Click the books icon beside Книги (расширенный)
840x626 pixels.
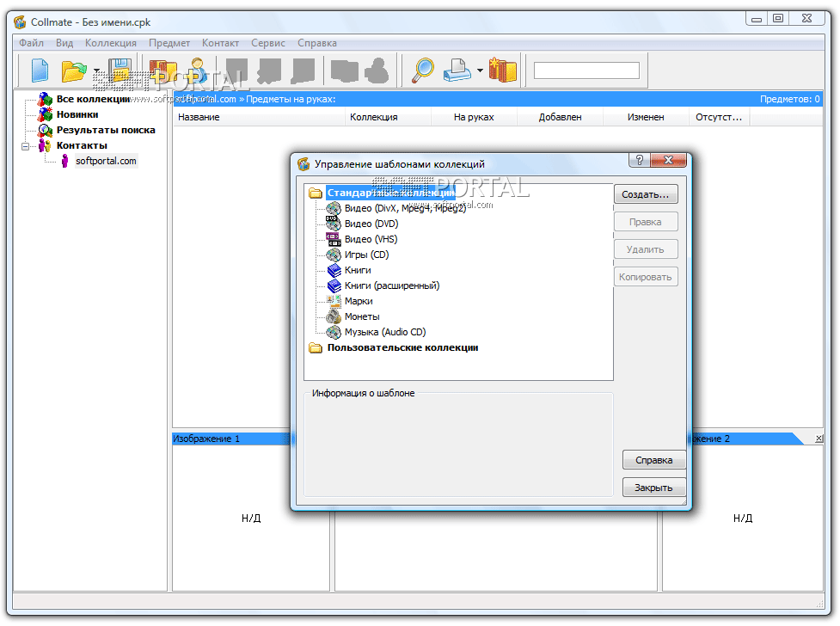pyautogui.click(x=334, y=285)
